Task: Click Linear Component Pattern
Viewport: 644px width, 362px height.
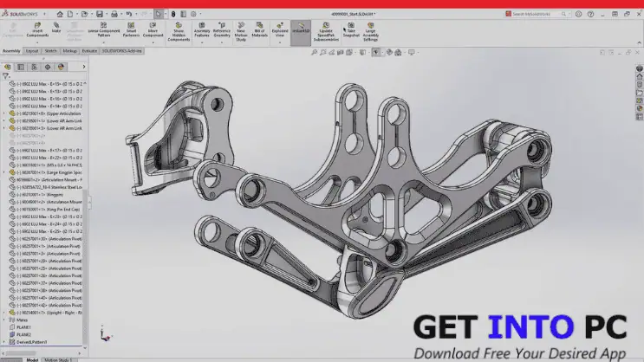Action: (103, 30)
